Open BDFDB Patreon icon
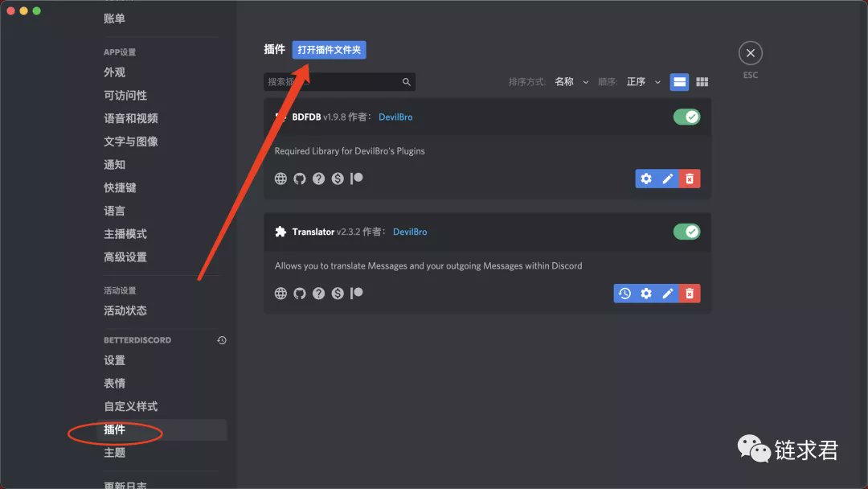868x489 pixels. 357,179
